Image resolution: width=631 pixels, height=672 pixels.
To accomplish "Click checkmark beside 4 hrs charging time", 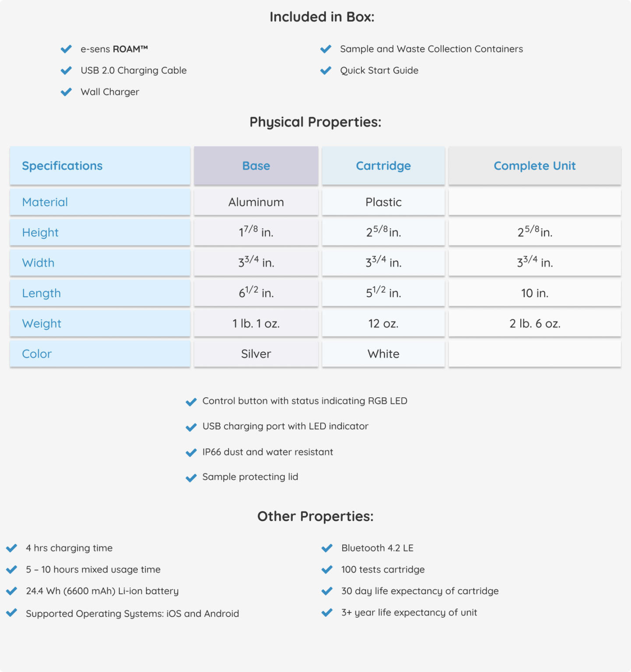I will [11, 548].
